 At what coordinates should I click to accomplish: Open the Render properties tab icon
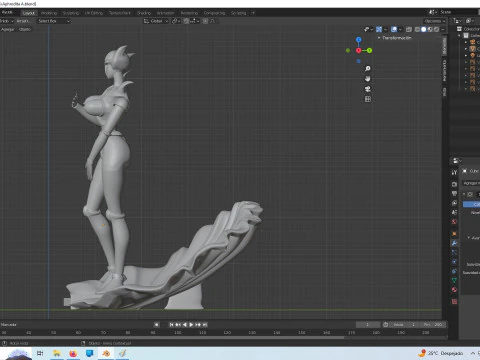454,184
